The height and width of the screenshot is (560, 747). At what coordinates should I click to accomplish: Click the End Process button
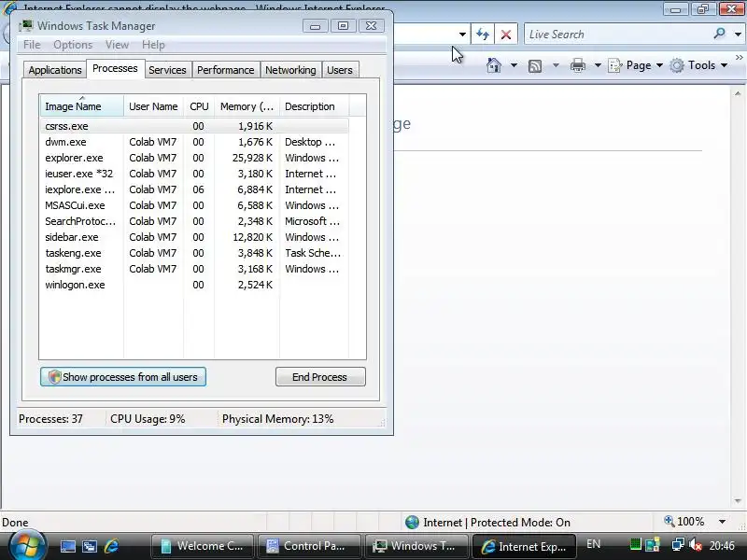(x=320, y=377)
